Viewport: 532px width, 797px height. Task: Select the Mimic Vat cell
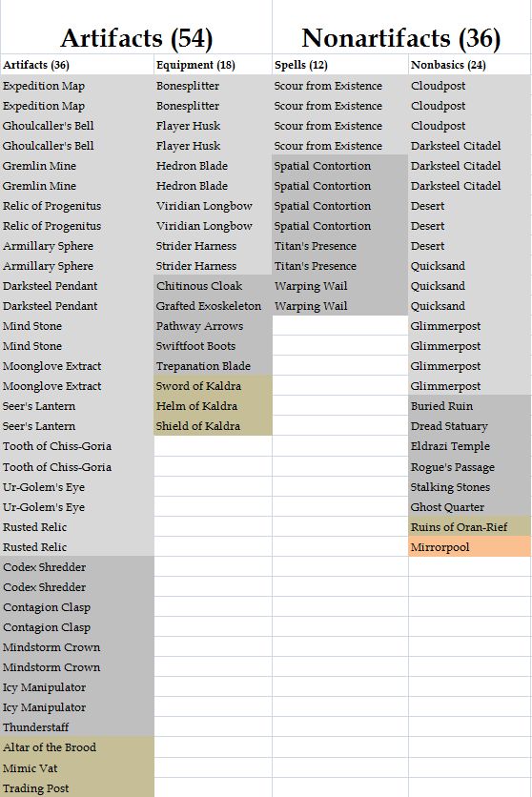click(77, 767)
